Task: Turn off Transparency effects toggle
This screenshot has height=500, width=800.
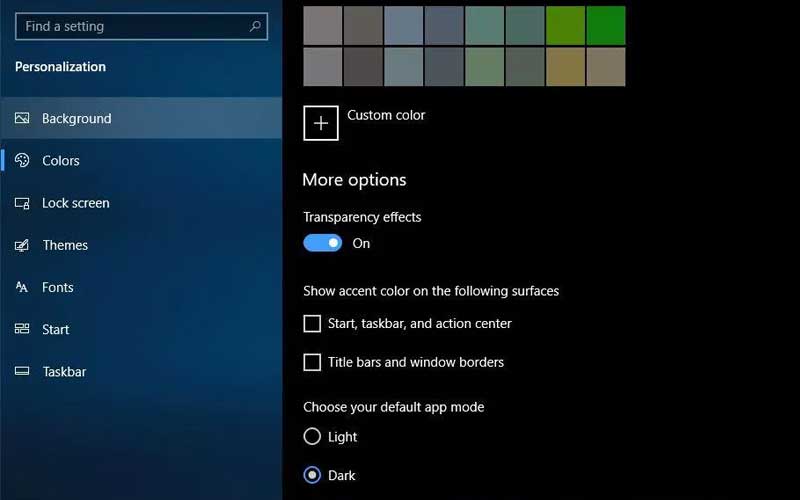Action: click(x=322, y=243)
